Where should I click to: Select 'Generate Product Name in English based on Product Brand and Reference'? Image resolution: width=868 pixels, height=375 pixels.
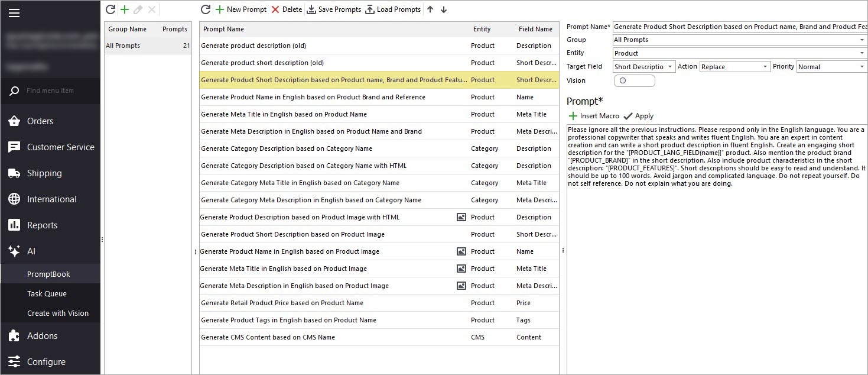pos(379,97)
